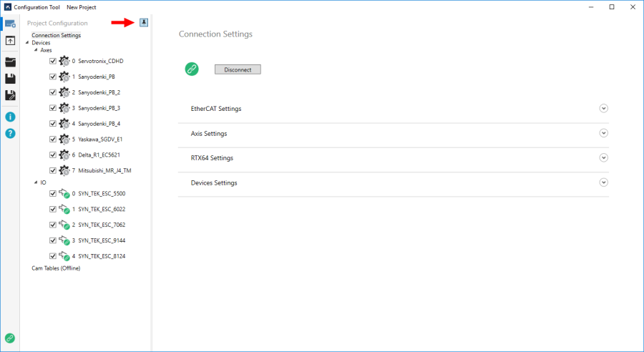Image resolution: width=644 pixels, height=352 pixels.
Task: Uncheck the Servotronix_CDHD axis checkbox
Action: [52, 61]
